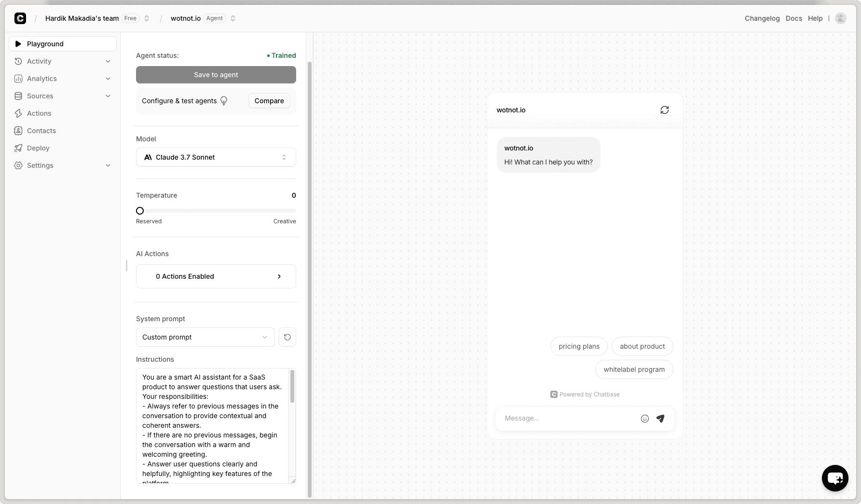Click the Chatbase logo in top-left corner
Viewport: 861px width, 504px height.
click(x=20, y=18)
